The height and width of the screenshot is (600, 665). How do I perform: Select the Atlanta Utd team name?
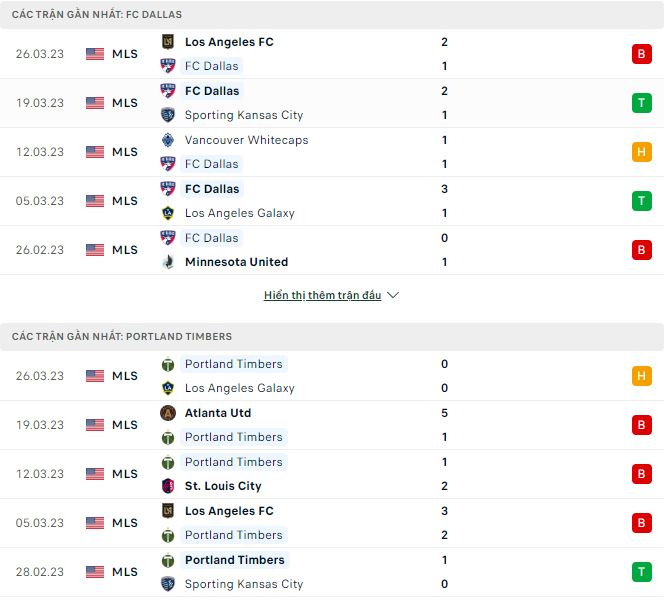(218, 413)
